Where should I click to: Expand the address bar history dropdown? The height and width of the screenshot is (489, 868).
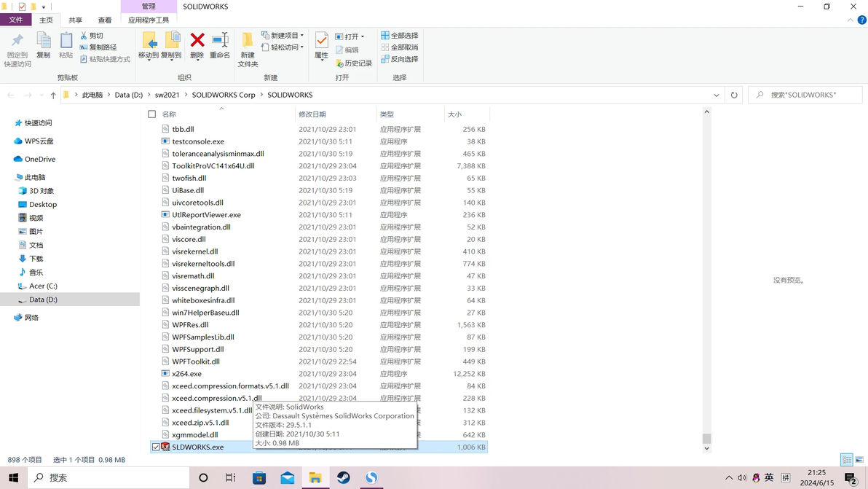717,95
